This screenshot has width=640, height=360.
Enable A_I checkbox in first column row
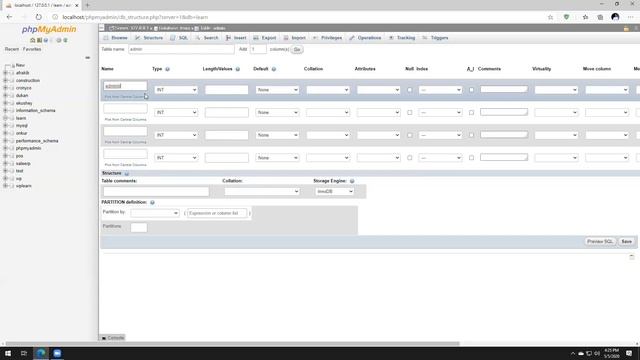coord(471,90)
